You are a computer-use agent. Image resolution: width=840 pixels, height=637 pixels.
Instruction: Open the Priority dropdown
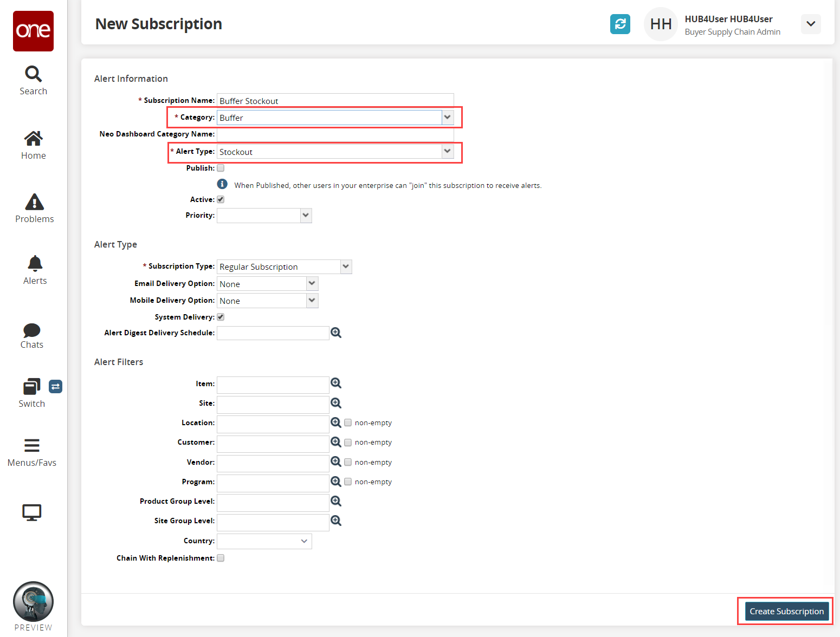coord(306,216)
